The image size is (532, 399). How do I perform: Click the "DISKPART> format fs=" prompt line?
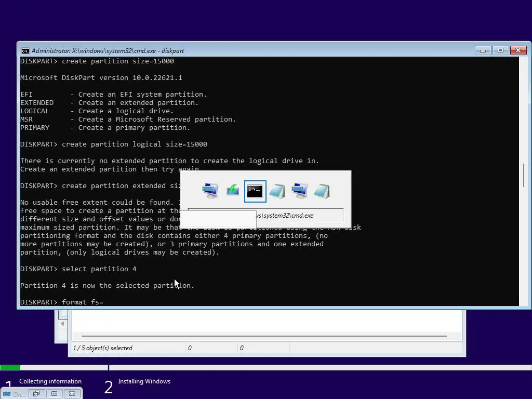62,302
